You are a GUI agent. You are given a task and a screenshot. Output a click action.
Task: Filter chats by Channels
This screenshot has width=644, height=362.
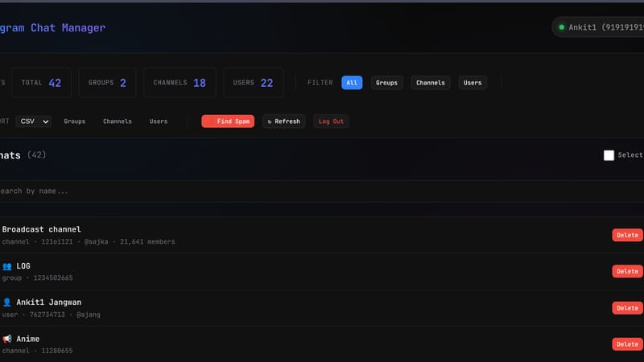430,83
